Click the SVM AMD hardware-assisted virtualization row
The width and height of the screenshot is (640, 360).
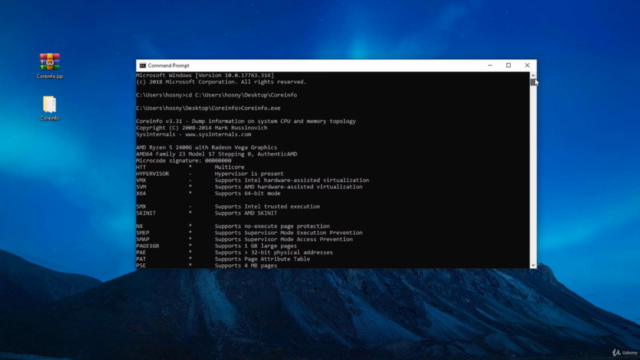pos(249,187)
